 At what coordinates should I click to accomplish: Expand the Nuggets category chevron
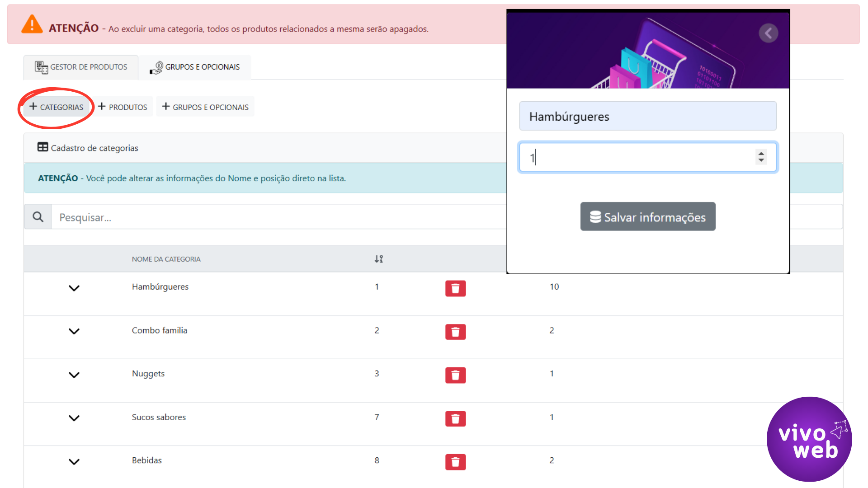pos(74,375)
